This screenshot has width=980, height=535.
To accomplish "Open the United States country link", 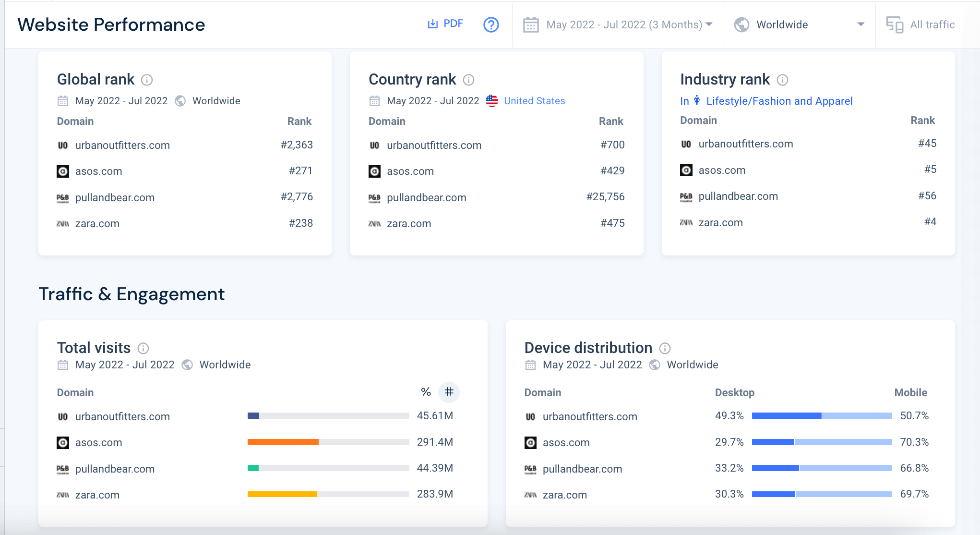I will (x=535, y=101).
